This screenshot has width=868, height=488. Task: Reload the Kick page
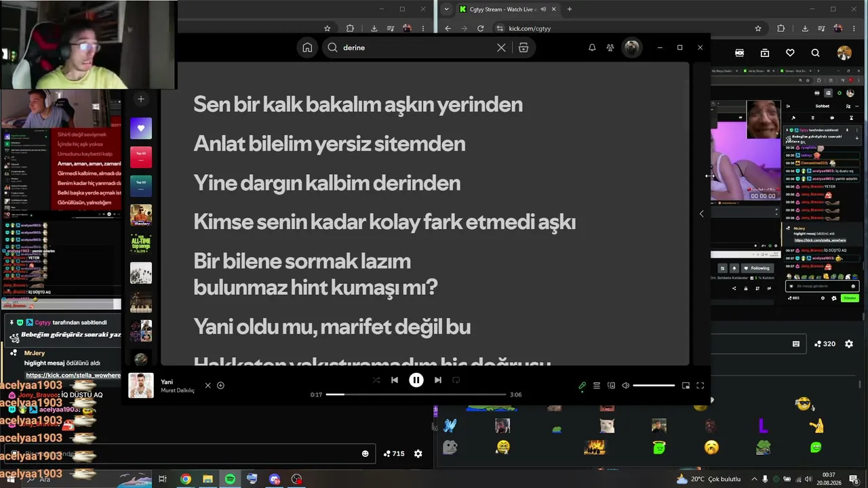tap(481, 28)
